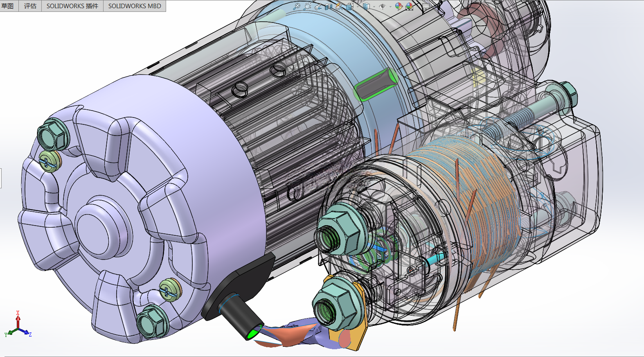Click the View Orientation cube icon

point(350,7)
